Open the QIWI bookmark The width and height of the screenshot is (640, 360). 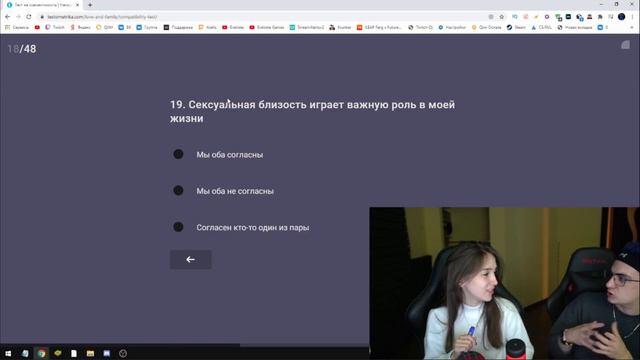[x=104, y=27]
